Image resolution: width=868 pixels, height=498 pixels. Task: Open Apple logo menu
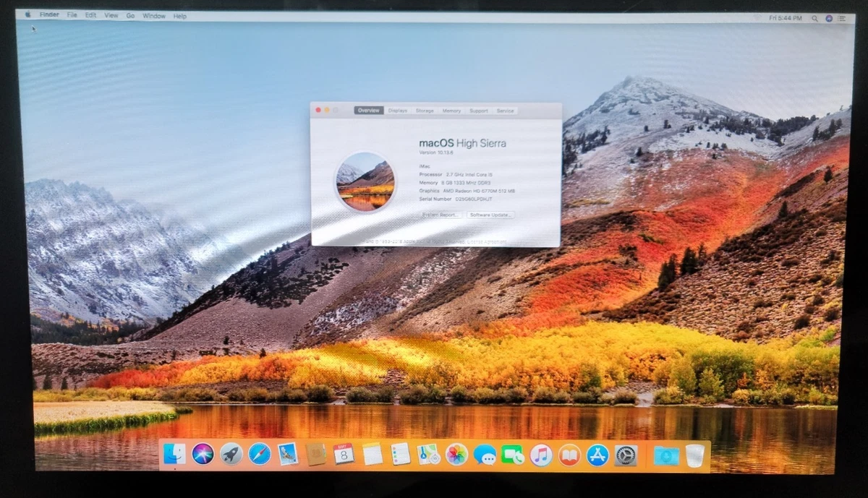(28, 14)
